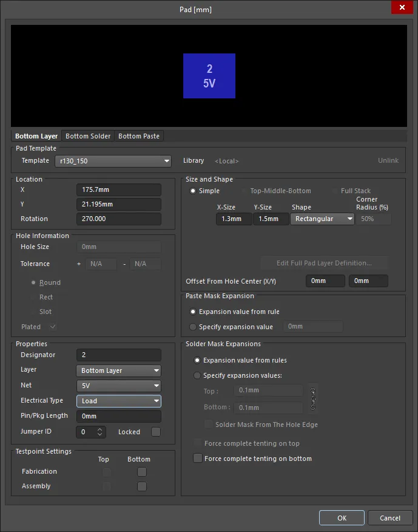Switch to the Bottom Paste tab
Screen dimensions: 418x532
click(x=139, y=136)
